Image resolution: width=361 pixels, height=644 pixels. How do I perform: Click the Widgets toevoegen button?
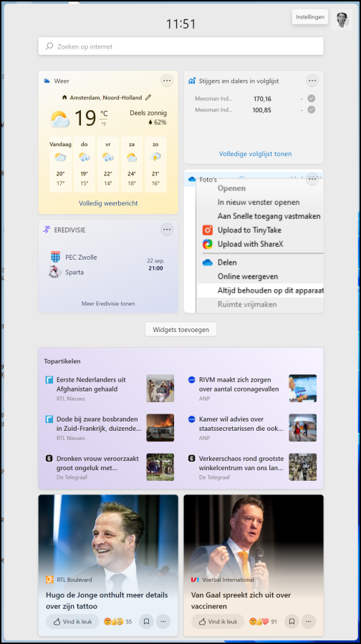click(181, 329)
